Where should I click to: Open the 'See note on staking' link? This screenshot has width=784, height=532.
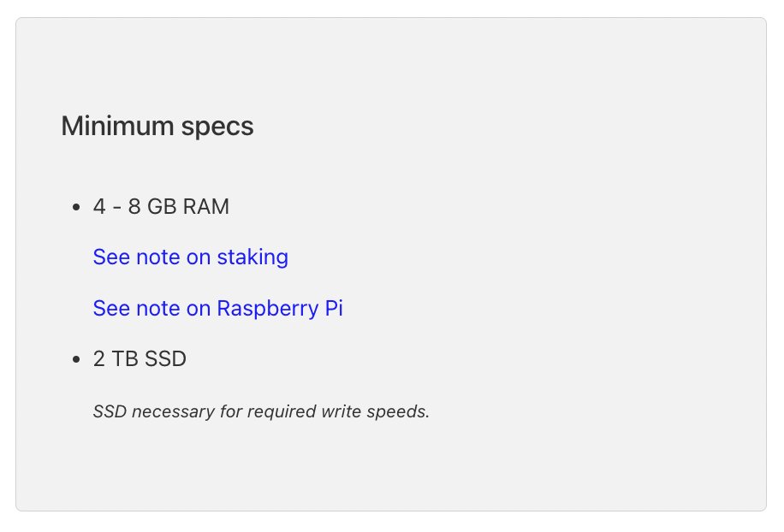(x=190, y=257)
